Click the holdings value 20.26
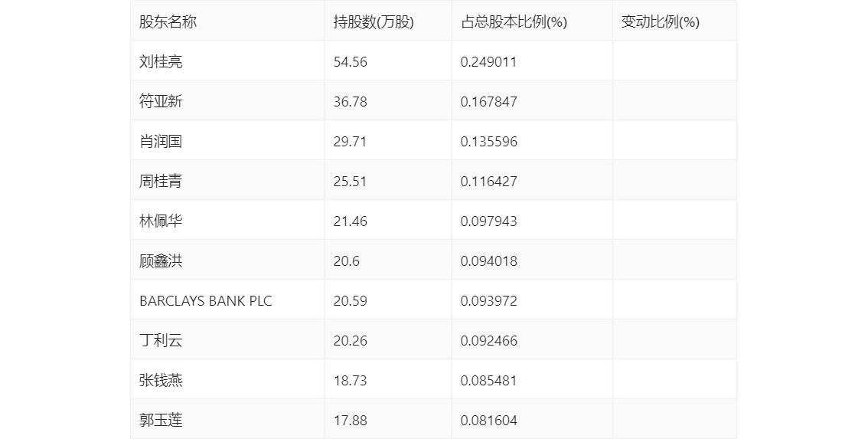Screen dimensions: 868x439 coord(351,341)
